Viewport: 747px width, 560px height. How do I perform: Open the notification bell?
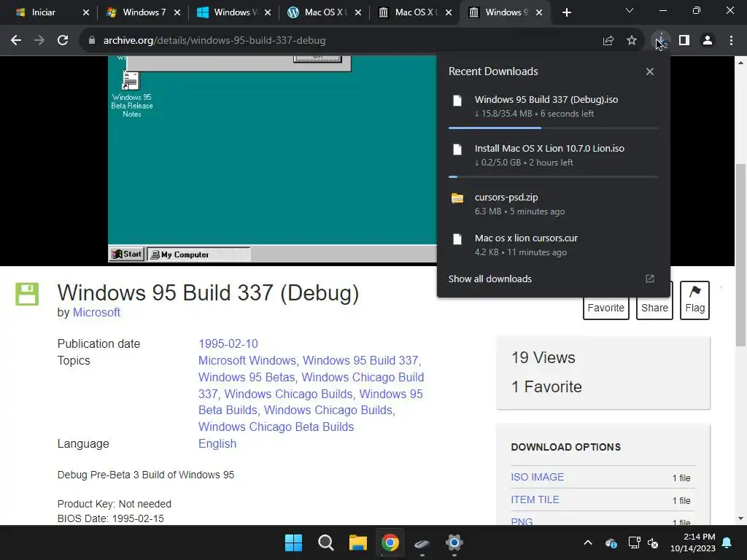coord(727,542)
